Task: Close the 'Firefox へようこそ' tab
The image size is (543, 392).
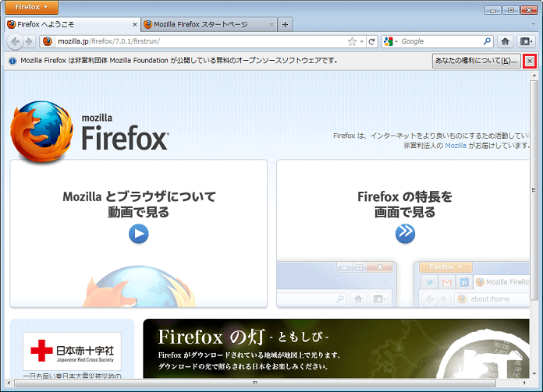Action: 135,25
